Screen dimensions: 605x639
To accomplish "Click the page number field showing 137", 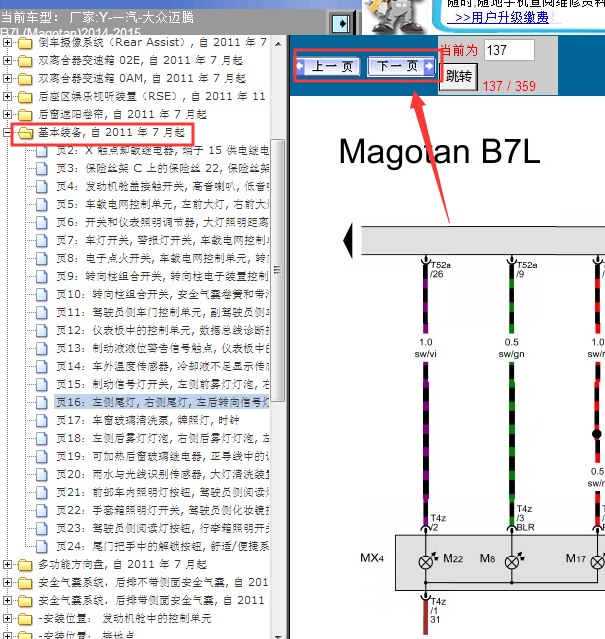I will [509, 50].
